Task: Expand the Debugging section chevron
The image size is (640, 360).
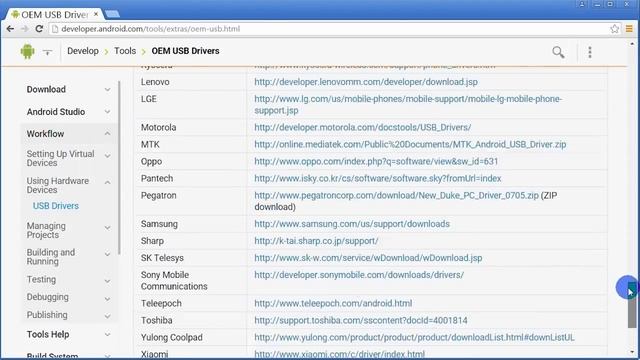Action: pyautogui.click(x=107, y=299)
